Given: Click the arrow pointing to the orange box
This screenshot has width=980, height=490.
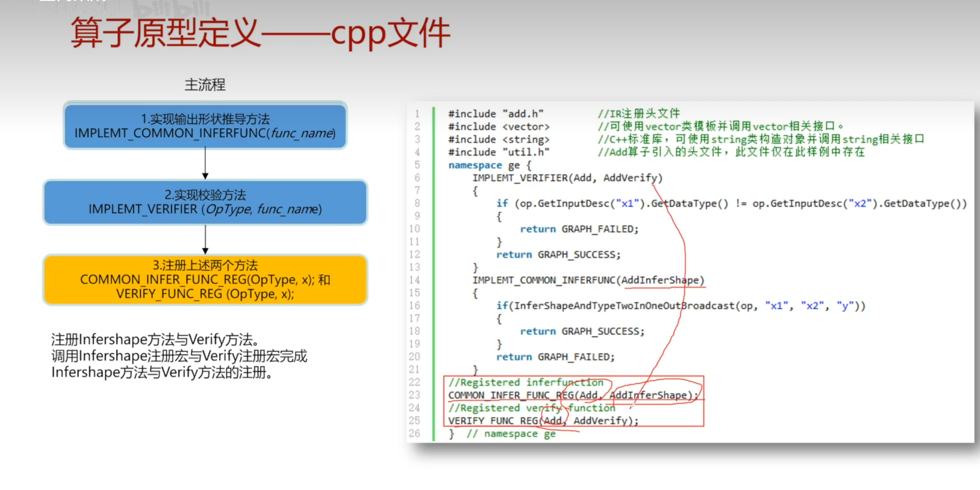Looking at the screenshot, I should click(205, 240).
